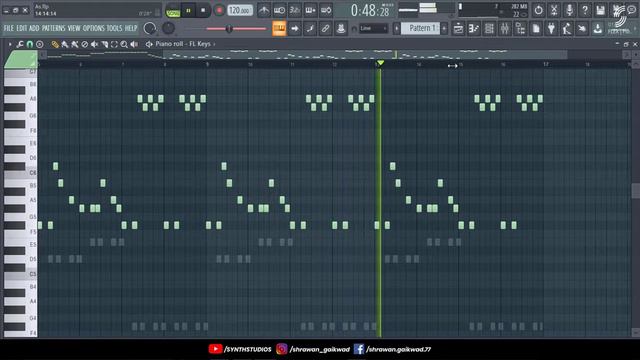Select the Draw pencil tool in piano roll
640x360 pixels.
[x=55, y=44]
